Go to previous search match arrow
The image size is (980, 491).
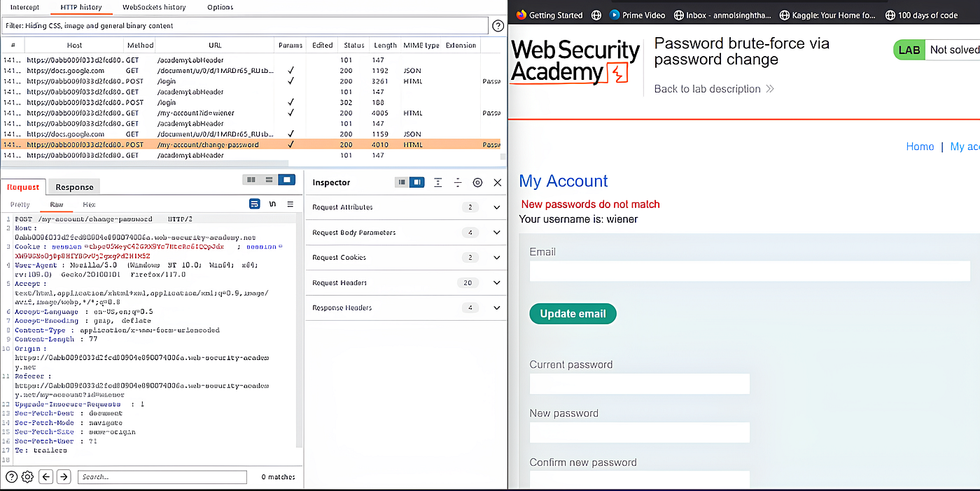click(46, 477)
